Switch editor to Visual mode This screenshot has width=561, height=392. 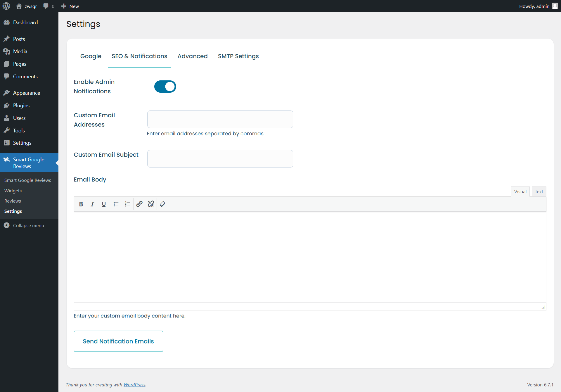point(520,192)
